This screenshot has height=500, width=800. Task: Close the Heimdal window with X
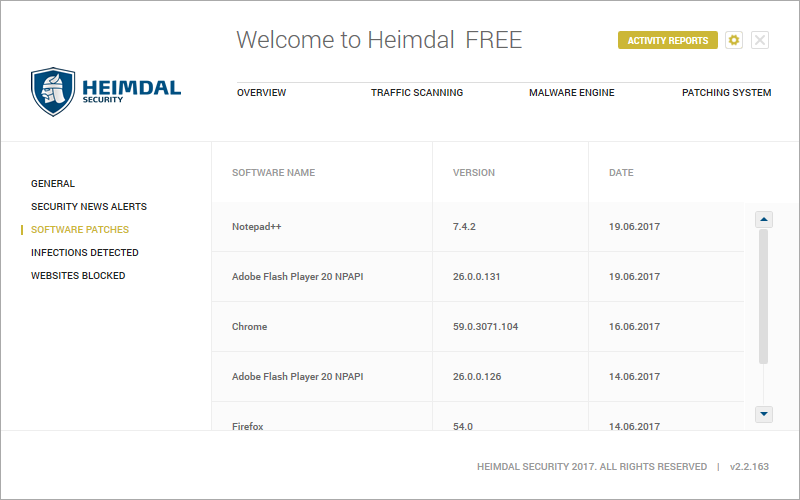[x=760, y=40]
